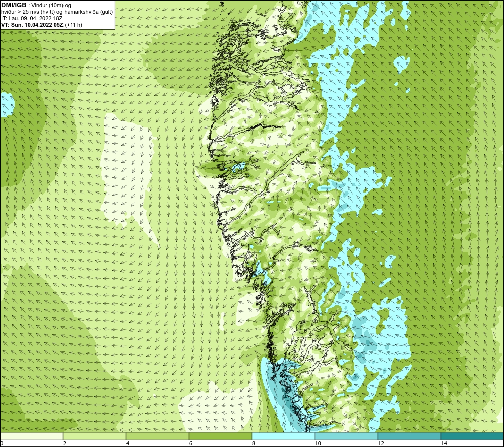Click the colorbar label '10'
Image resolution: width=504 pixels, height=447 pixels.
318,443
